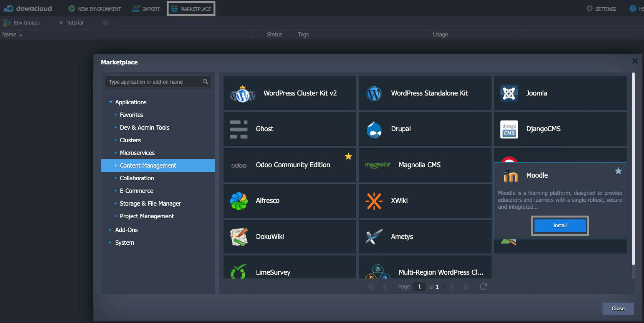The image size is (644, 323).
Task: Click the Ametys icon
Action: tap(374, 237)
